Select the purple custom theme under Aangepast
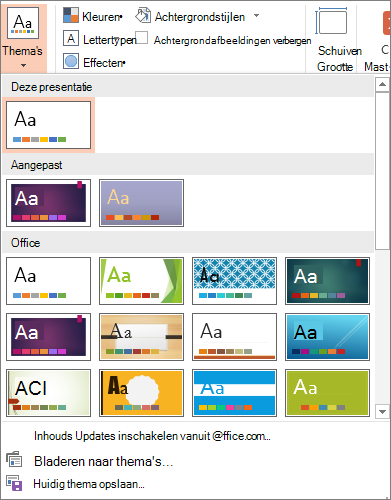 48,203
